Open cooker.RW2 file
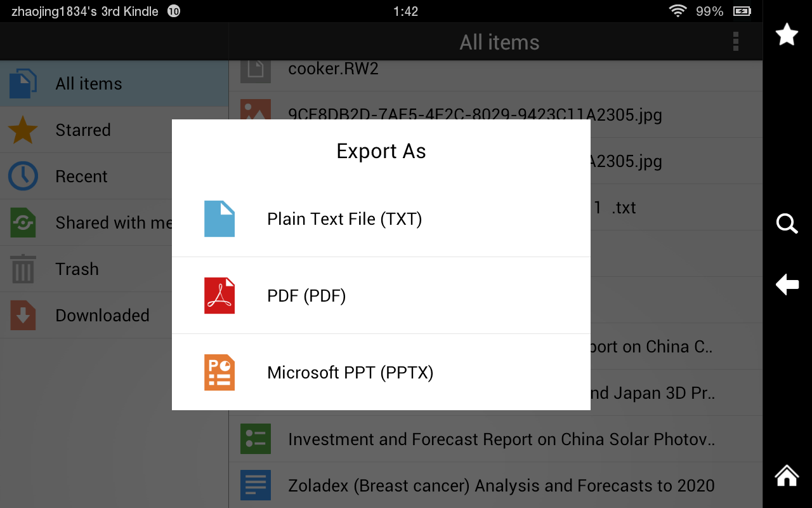The width and height of the screenshot is (812, 508). 333,69
